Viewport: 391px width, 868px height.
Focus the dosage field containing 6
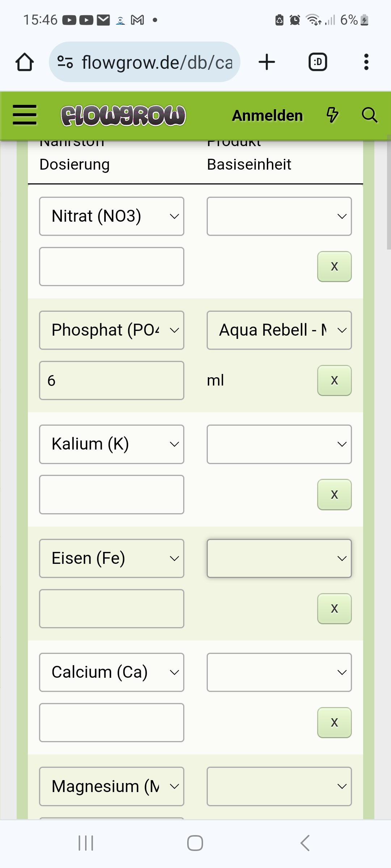point(112,380)
